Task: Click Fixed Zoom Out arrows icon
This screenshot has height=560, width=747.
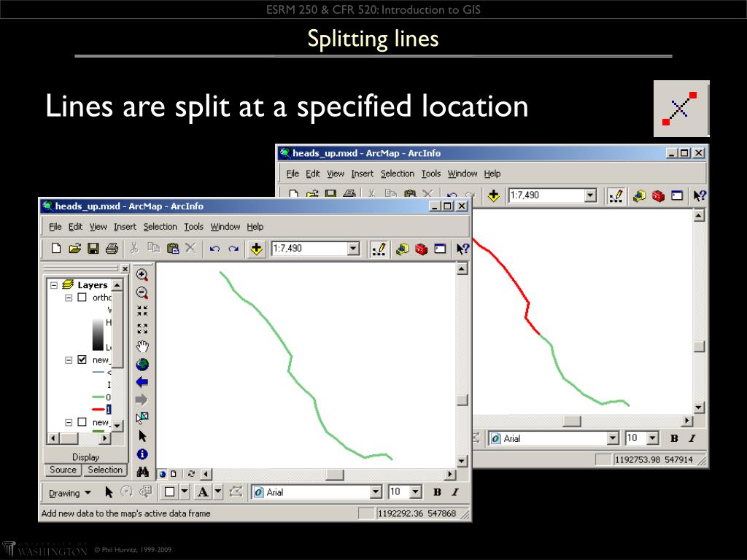Action: 142,329
